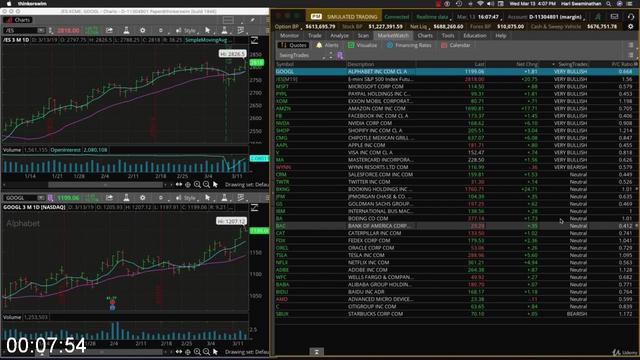The height and width of the screenshot is (360, 640).
Task: Open the support headset icon in the main window
Action: coord(631,17)
